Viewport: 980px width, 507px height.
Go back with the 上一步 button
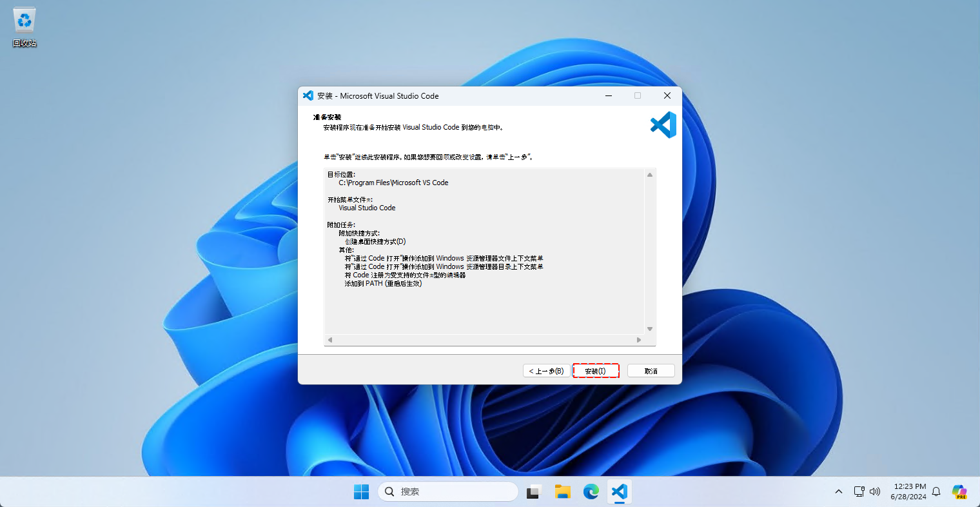546,371
